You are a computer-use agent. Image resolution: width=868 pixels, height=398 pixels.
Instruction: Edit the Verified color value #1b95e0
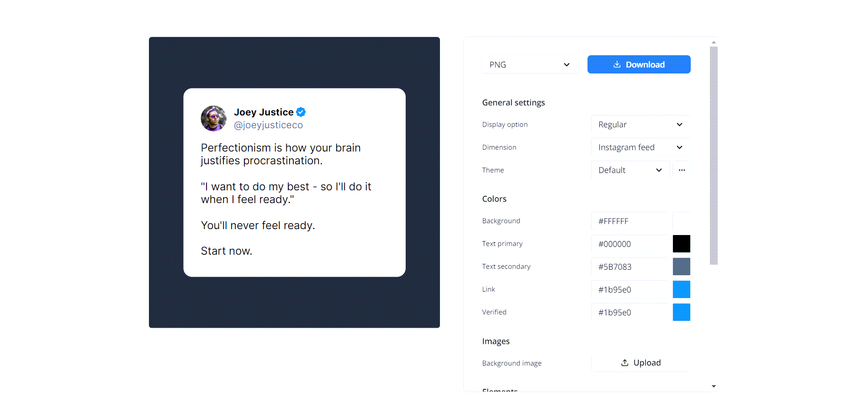pyautogui.click(x=629, y=312)
